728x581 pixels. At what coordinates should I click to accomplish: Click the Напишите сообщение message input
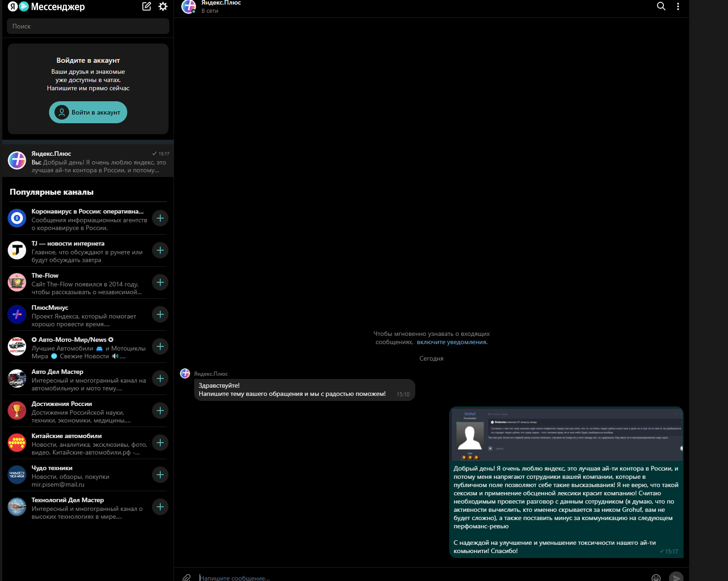point(412,577)
